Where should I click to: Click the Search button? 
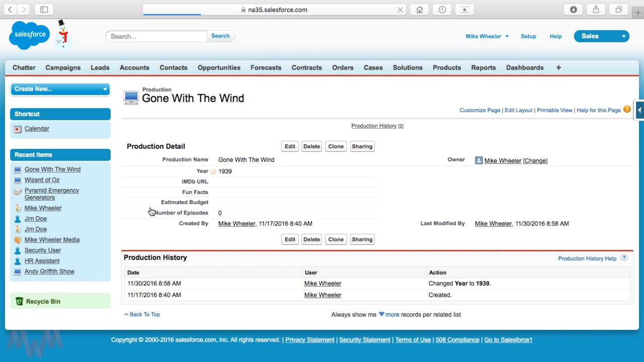(220, 36)
